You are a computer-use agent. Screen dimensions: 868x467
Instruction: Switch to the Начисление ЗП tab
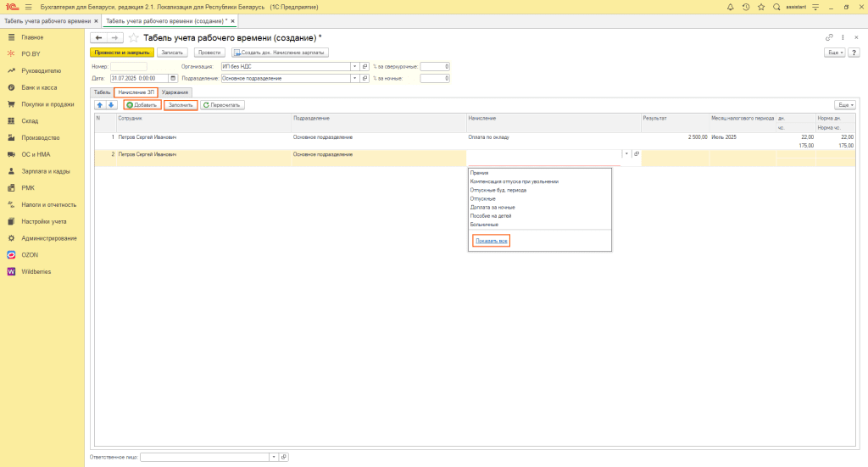(x=136, y=92)
